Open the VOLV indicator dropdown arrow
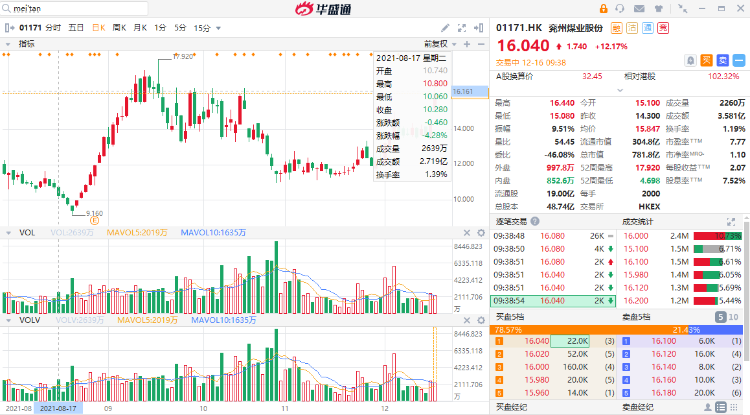The height and width of the screenshot is (415, 750). (x=8, y=320)
